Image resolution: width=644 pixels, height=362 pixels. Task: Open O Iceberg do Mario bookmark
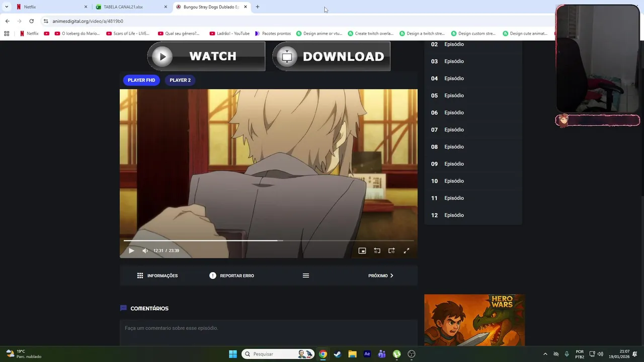[x=77, y=34]
